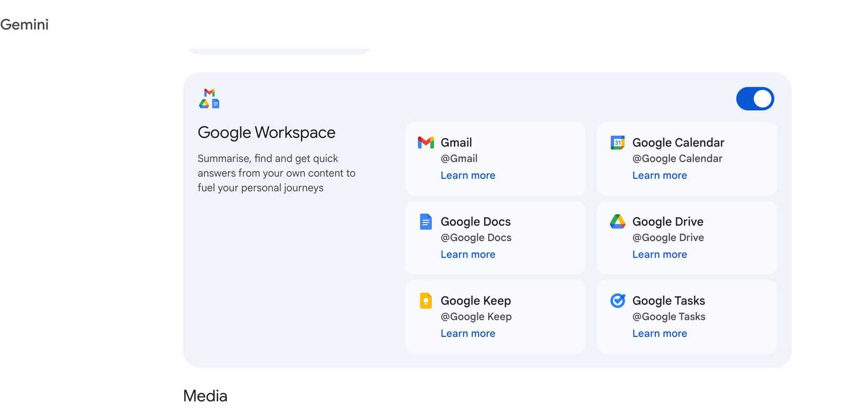Screen dimensions: 868x414
Task: Click the Google Tasks card title
Action: pos(669,301)
